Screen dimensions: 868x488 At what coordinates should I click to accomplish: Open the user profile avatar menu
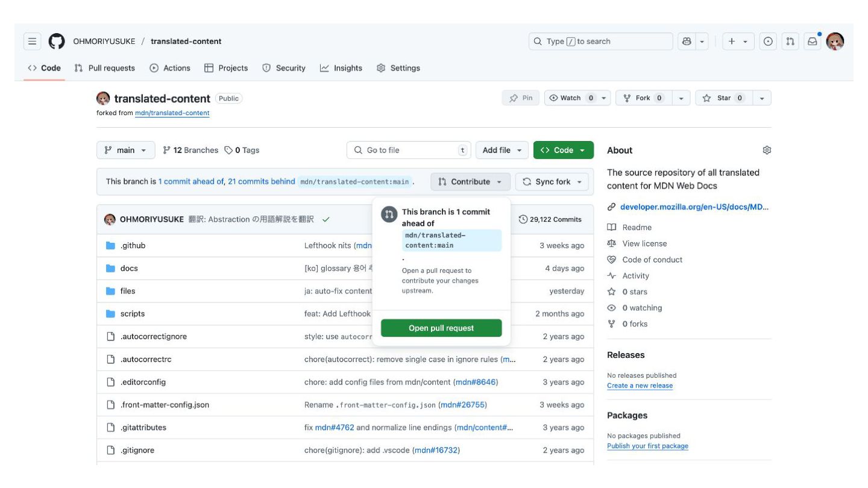835,42
